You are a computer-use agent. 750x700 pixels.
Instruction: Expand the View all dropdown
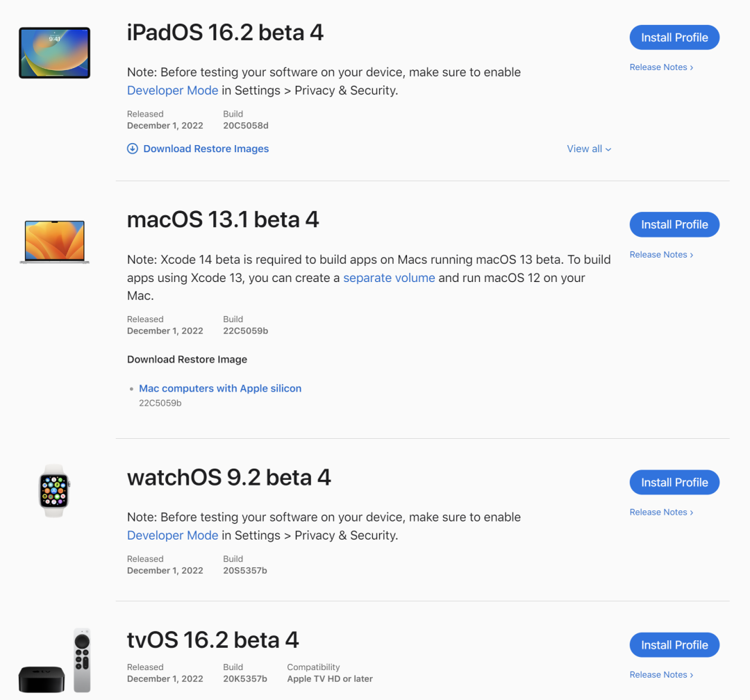pyautogui.click(x=589, y=149)
